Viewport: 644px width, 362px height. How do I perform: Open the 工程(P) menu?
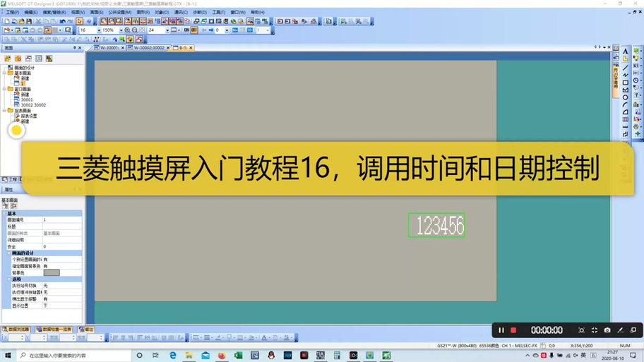click(12, 12)
